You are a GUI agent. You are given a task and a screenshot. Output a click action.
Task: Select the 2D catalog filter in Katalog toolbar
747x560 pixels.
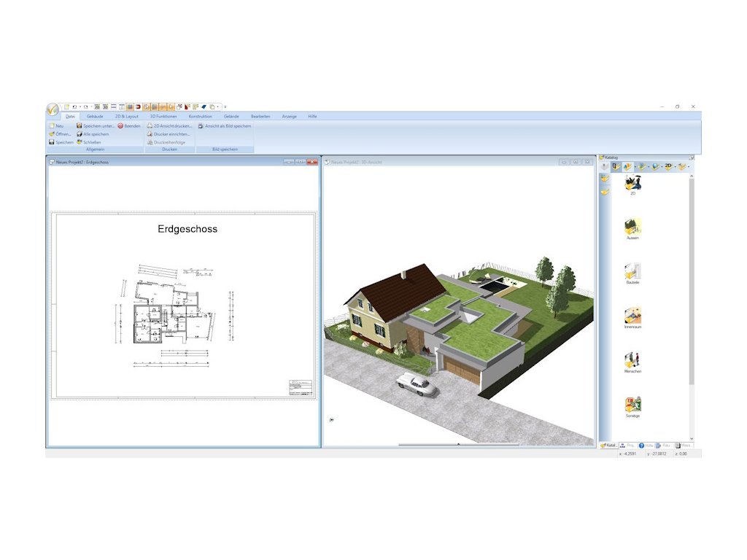pyautogui.click(x=668, y=166)
